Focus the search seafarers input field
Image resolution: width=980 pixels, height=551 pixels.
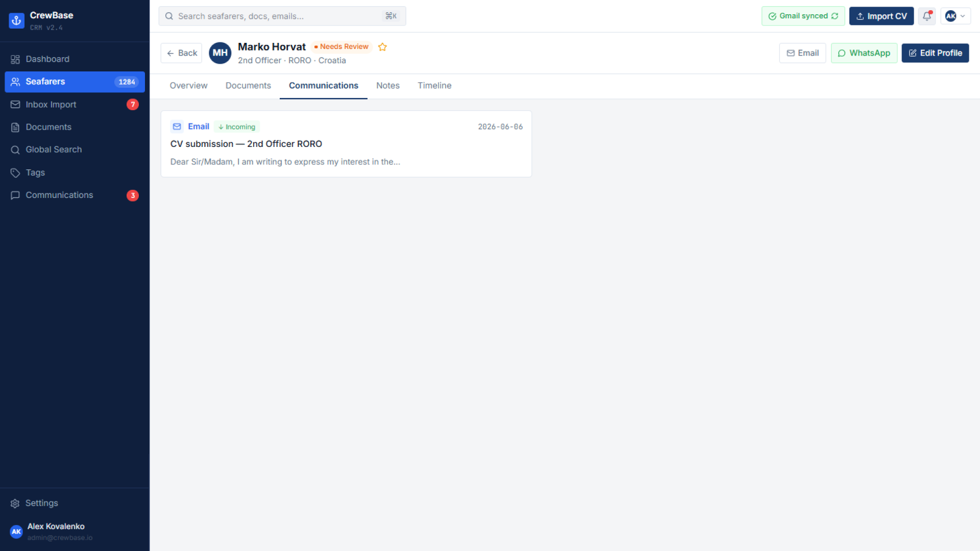(x=282, y=16)
